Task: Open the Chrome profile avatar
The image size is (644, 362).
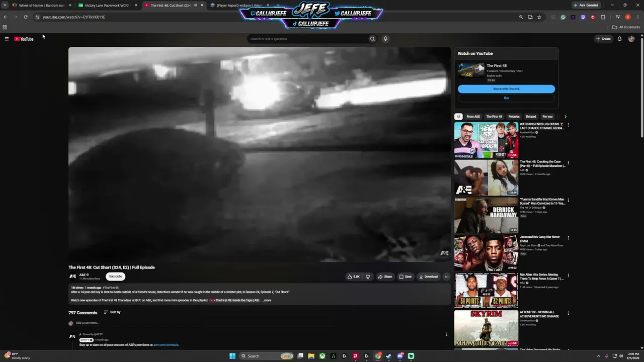Action: 628,17
